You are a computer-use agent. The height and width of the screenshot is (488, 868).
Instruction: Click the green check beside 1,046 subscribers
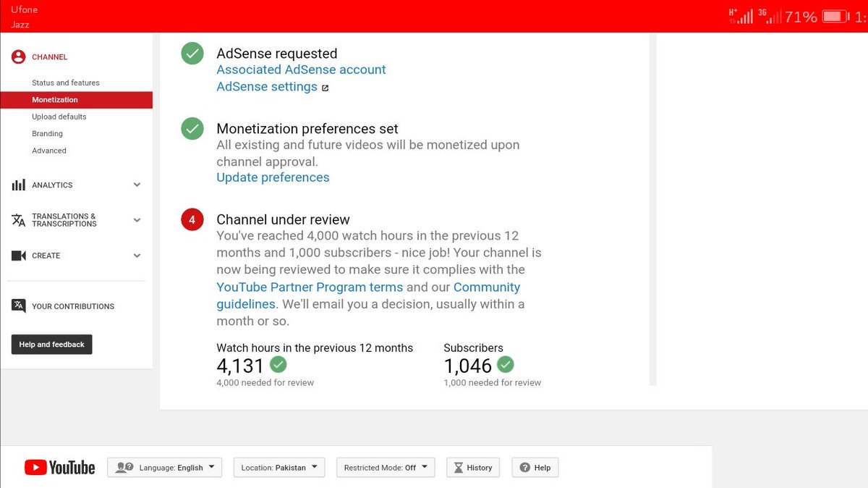pos(506,364)
